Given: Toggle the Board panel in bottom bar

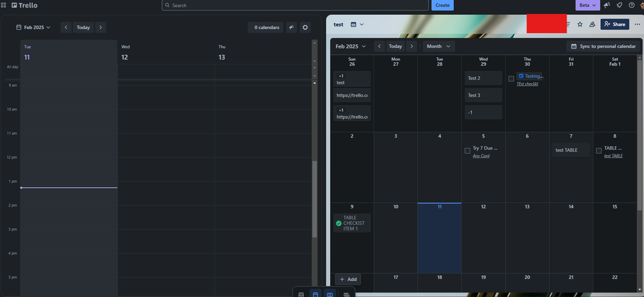Looking at the screenshot, I should click(330, 294).
